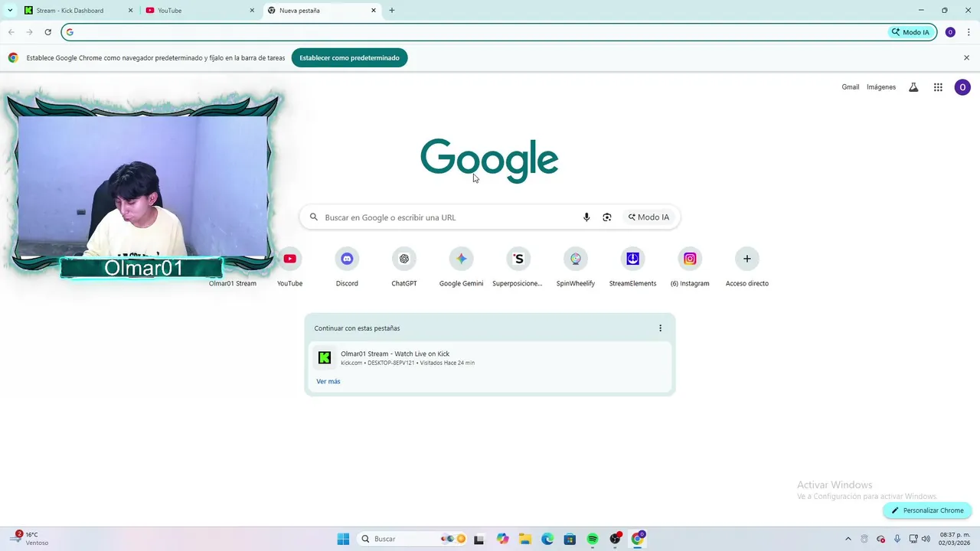Image resolution: width=980 pixels, height=551 pixels.
Task: Add a shortcut with Acceso directo
Action: [747, 267]
